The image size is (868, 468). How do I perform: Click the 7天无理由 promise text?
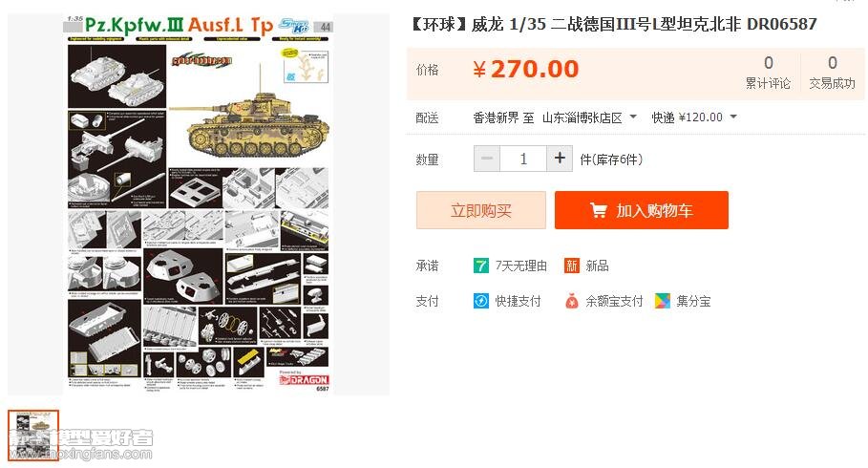click(x=521, y=266)
